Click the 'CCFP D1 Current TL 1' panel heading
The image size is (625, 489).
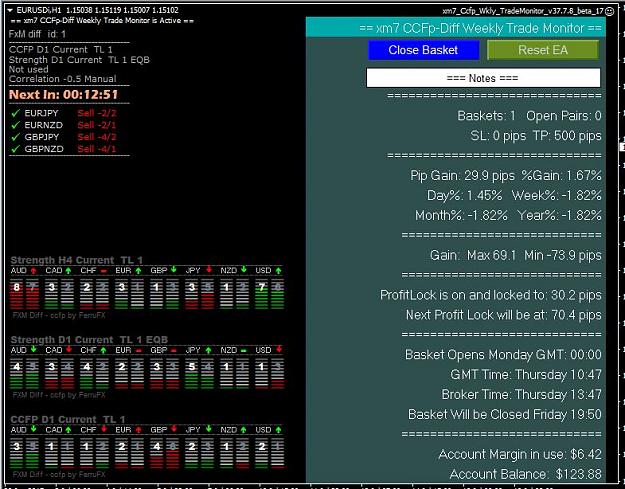click(x=68, y=419)
